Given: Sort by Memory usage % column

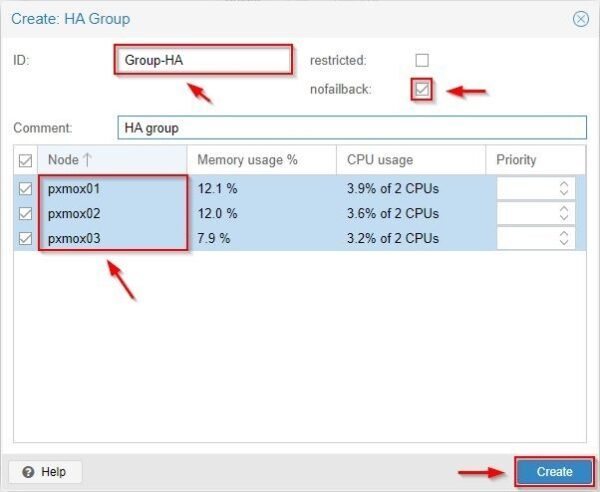Looking at the screenshot, I should [x=260, y=160].
